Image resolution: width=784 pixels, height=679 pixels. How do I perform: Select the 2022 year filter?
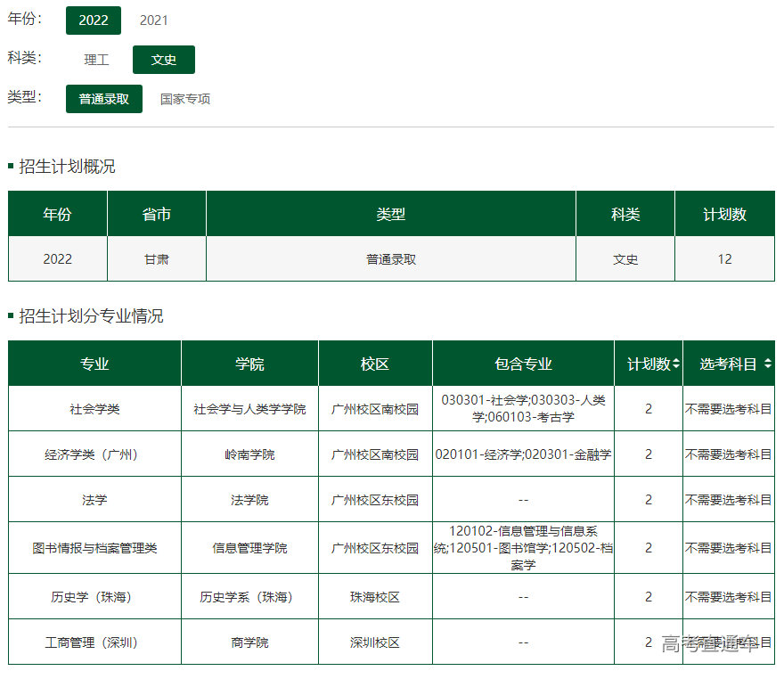coord(93,20)
